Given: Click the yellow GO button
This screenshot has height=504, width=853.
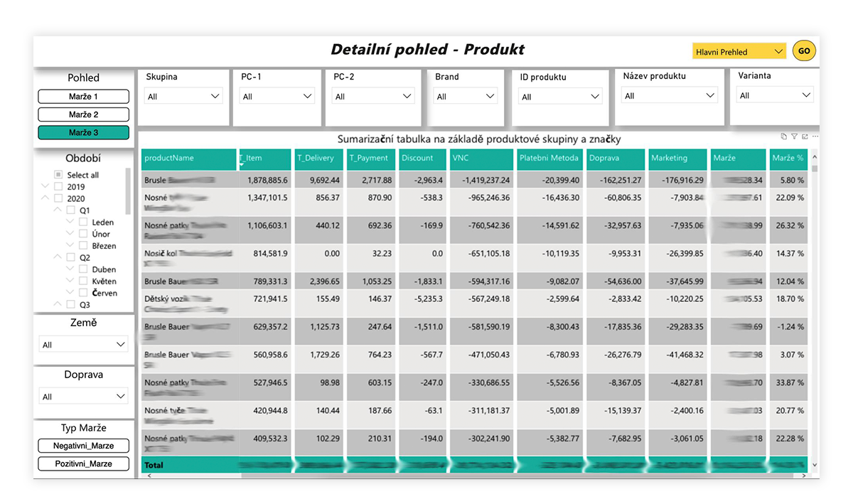Looking at the screenshot, I should [804, 51].
